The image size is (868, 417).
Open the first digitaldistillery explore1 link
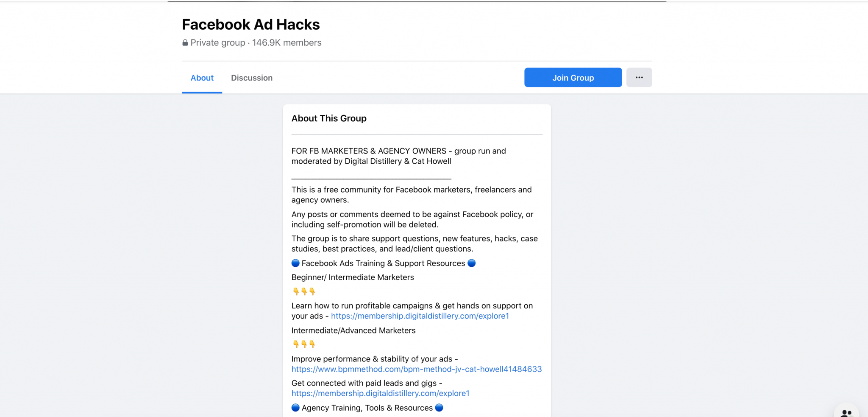[x=420, y=316]
